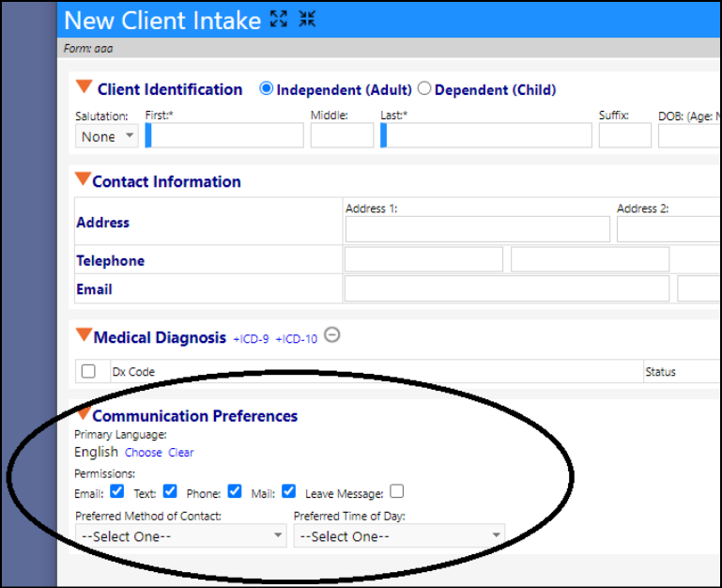Viewport: 722px width, 588px height.
Task: Click the wide Email input field
Action: click(506, 289)
